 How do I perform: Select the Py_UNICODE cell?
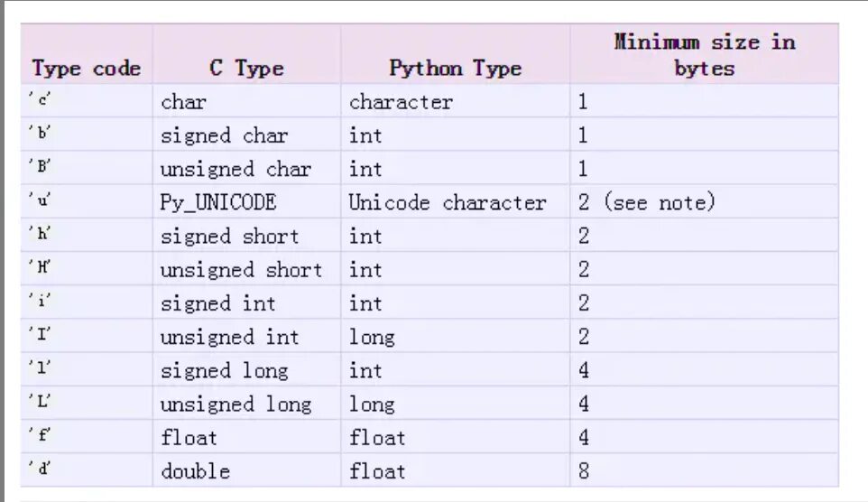click(x=247, y=201)
